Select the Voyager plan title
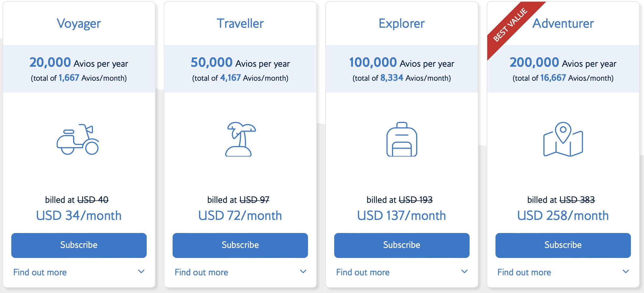This screenshot has width=644, height=293. pyautogui.click(x=79, y=24)
